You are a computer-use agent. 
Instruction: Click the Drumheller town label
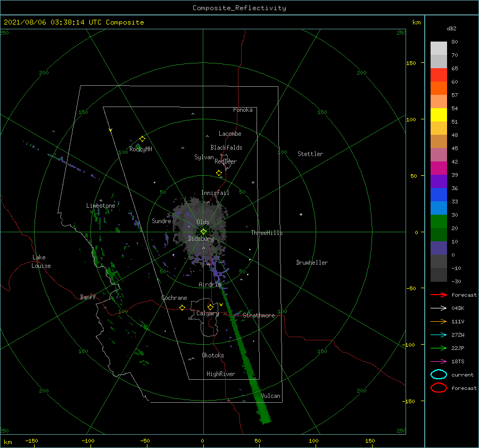pyautogui.click(x=312, y=263)
